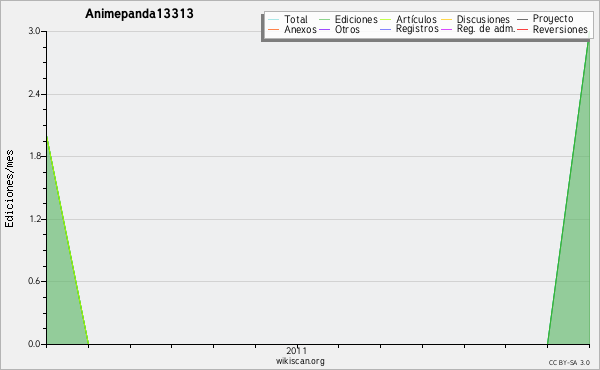600x370 pixels.
Task: Click the Registros legend entry
Action: [417, 29]
